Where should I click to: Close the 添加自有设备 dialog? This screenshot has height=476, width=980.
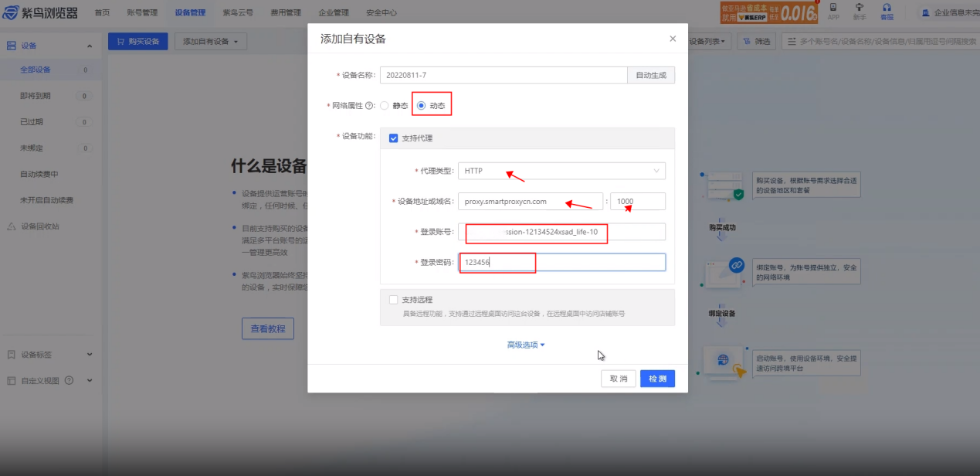point(673,39)
